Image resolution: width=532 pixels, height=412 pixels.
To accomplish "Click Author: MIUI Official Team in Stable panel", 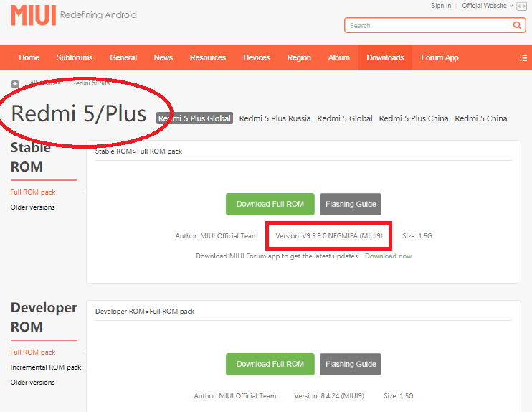I will [217, 235].
